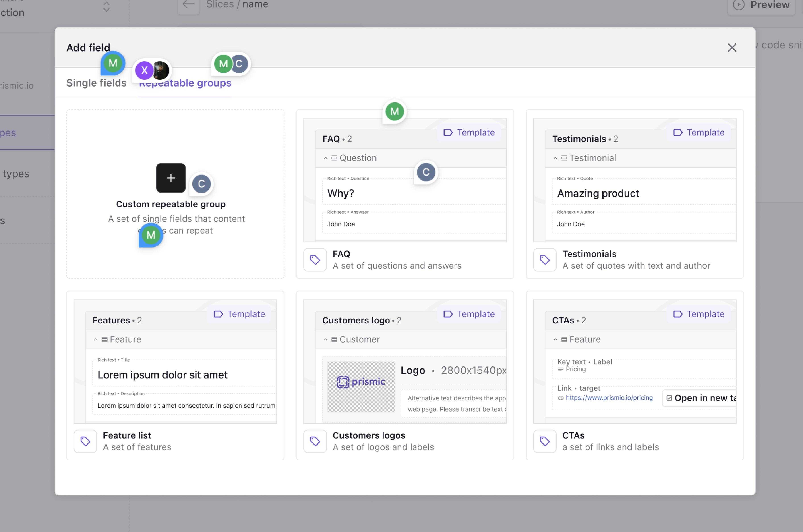The width and height of the screenshot is (803, 532).
Task: Switch to the Single fields tab
Action: coord(96,83)
